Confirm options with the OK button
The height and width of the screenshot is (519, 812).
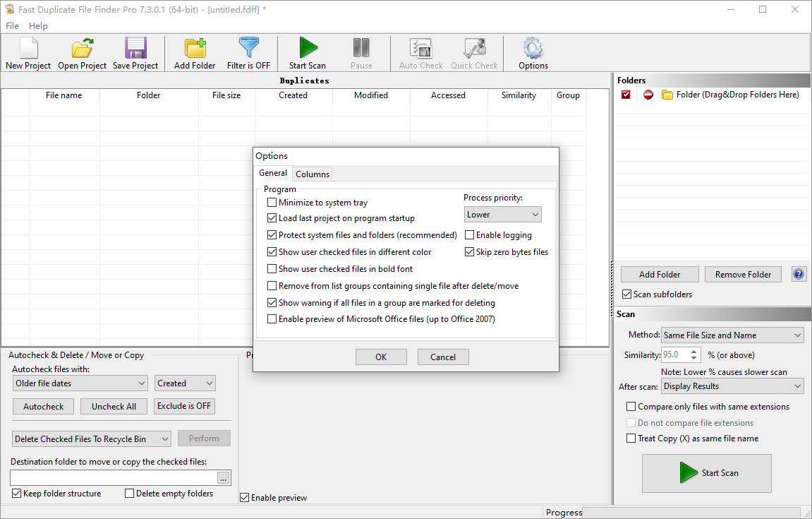pyautogui.click(x=381, y=357)
